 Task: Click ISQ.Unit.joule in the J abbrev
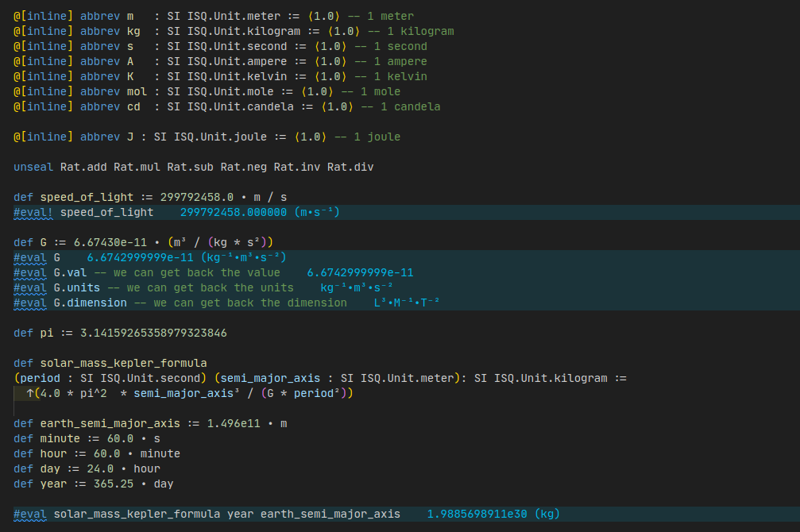pyautogui.click(x=230, y=137)
